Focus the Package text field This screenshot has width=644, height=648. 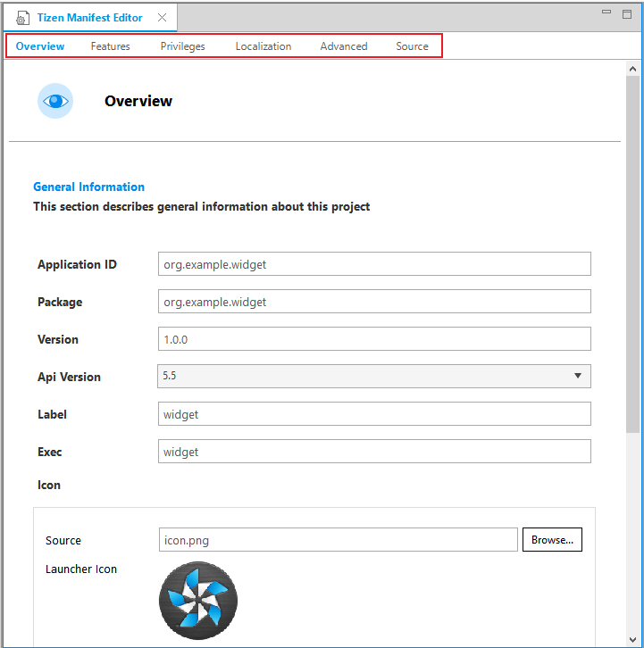(373, 302)
